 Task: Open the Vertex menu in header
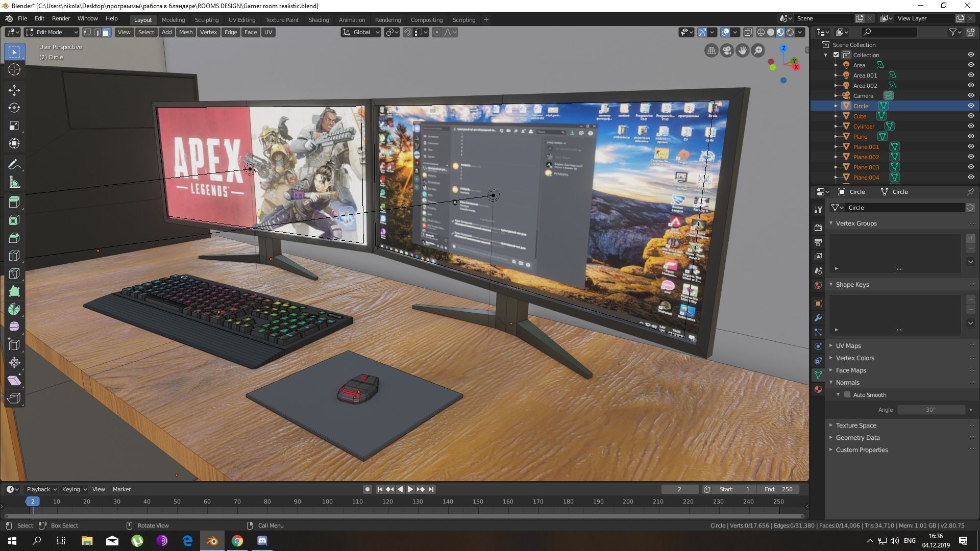click(208, 32)
